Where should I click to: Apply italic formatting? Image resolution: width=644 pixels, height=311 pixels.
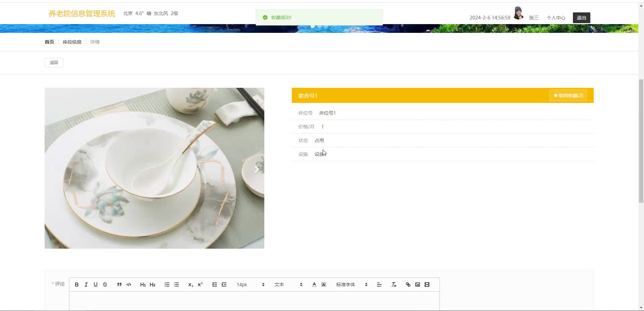coord(86,285)
